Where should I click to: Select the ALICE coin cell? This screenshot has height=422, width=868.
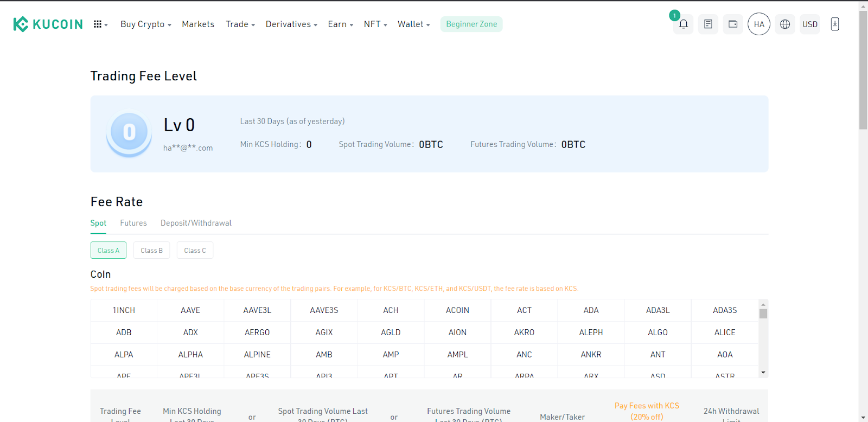[725, 333]
